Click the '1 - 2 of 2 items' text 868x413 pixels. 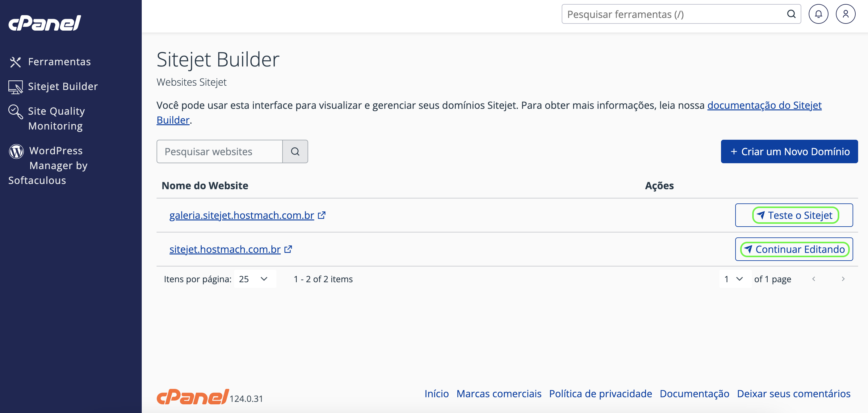(323, 279)
